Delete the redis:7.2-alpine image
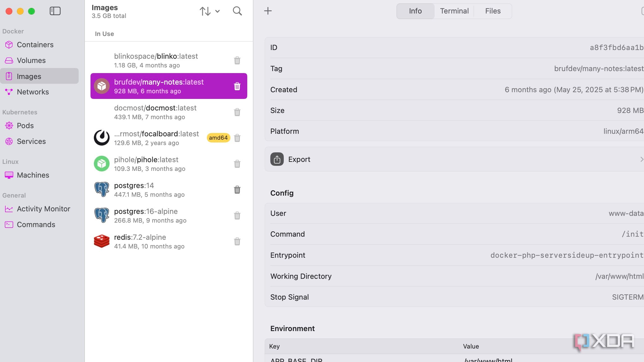Image resolution: width=644 pixels, height=362 pixels. (237, 241)
